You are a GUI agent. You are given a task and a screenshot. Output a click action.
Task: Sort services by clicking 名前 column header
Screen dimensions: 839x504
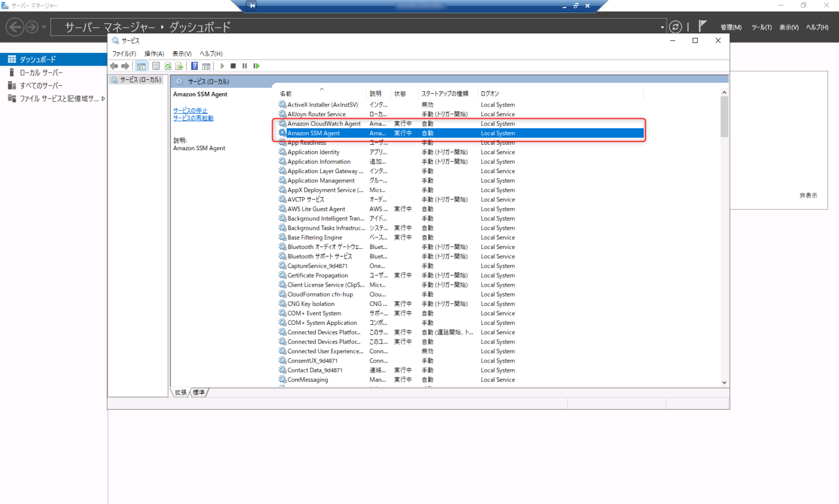[285, 93]
